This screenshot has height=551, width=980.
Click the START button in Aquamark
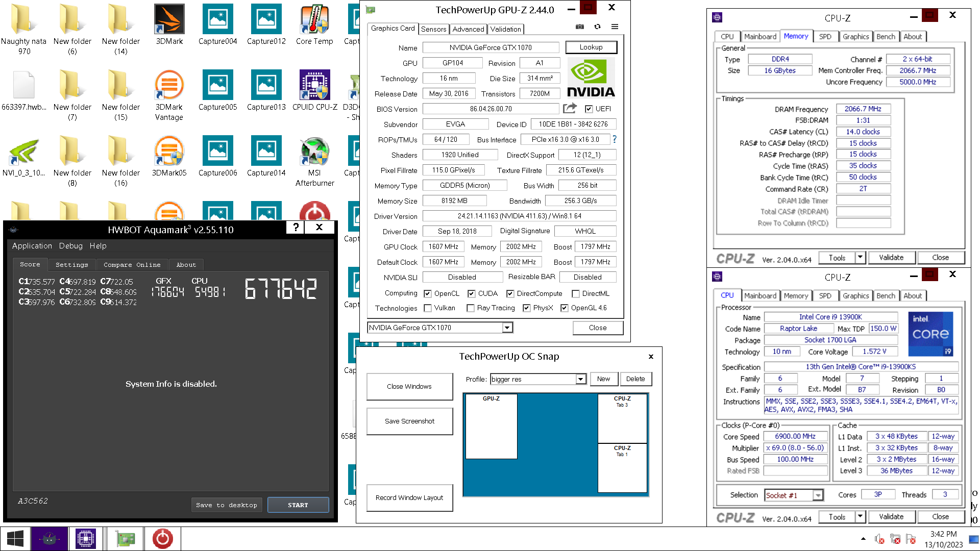(x=298, y=505)
